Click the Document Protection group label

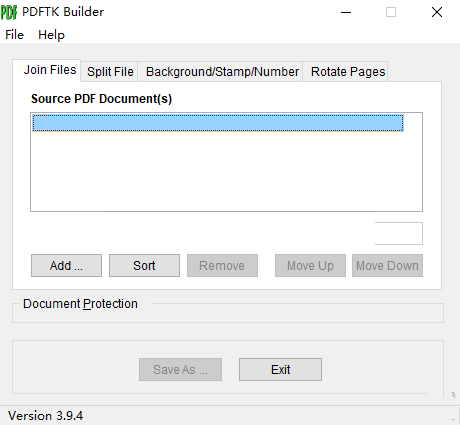click(x=80, y=304)
